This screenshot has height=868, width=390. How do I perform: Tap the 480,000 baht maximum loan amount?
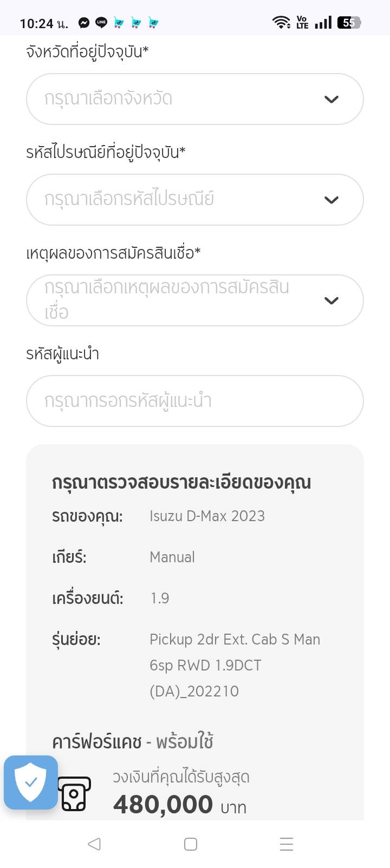pyautogui.click(x=163, y=805)
